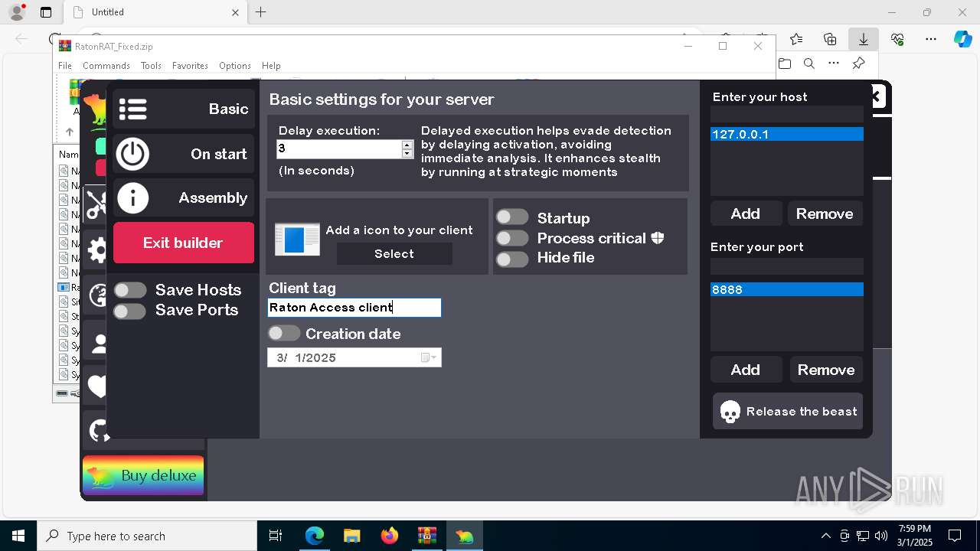Screen dimensions: 980x551
Task: Toggle the Save Hosts switch
Action: pyautogui.click(x=130, y=290)
